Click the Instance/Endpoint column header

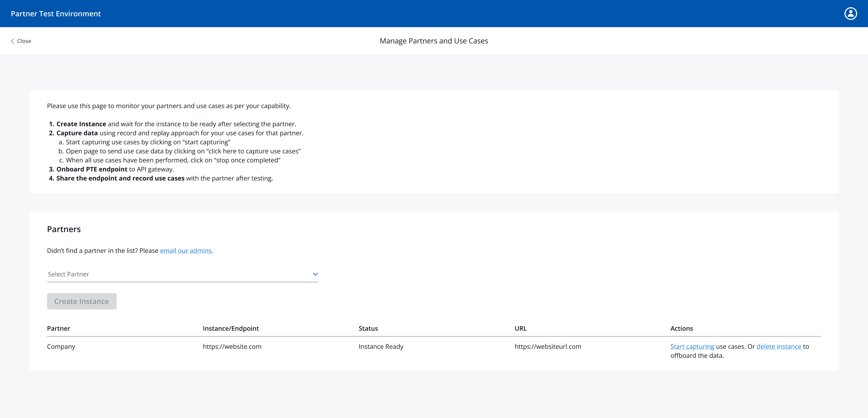[x=231, y=328]
